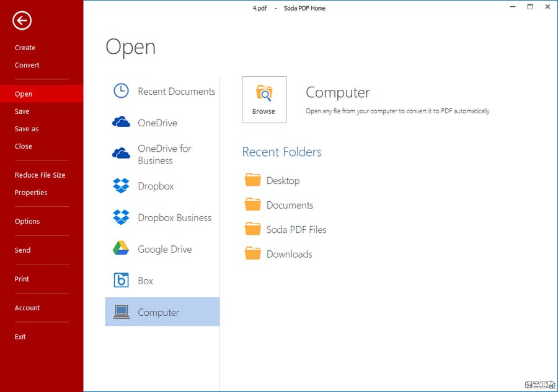Open Properties from the sidebar
The height and width of the screenshot is (392, 558).
tap(31, 192)
